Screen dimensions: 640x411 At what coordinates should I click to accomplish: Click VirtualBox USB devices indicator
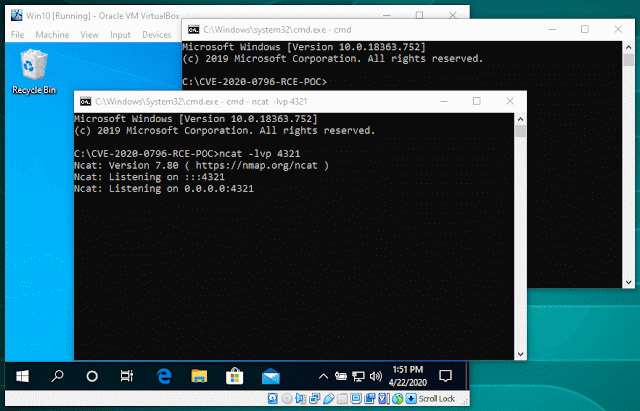coord(329,398)
